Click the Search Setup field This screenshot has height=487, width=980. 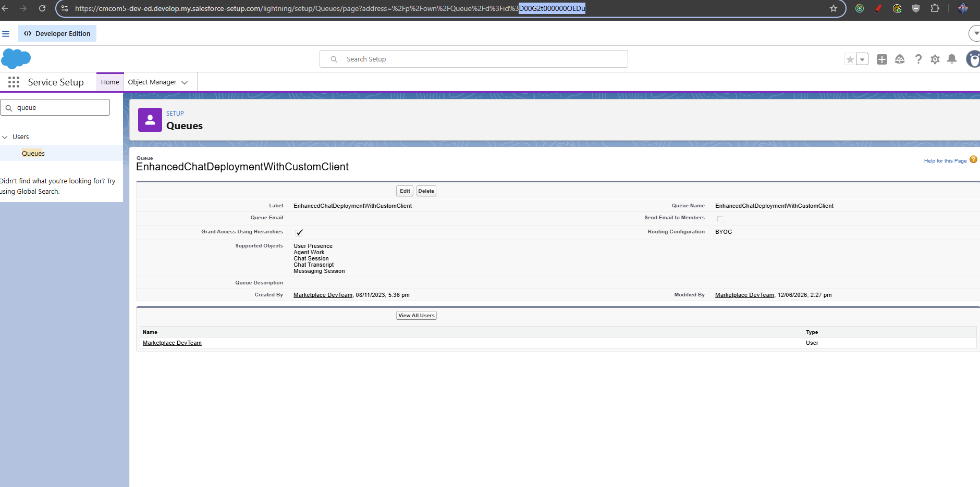pos(474,59)
